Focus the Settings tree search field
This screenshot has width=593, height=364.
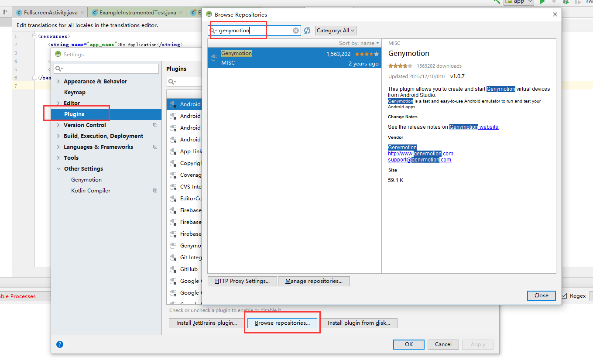[106, 69]
